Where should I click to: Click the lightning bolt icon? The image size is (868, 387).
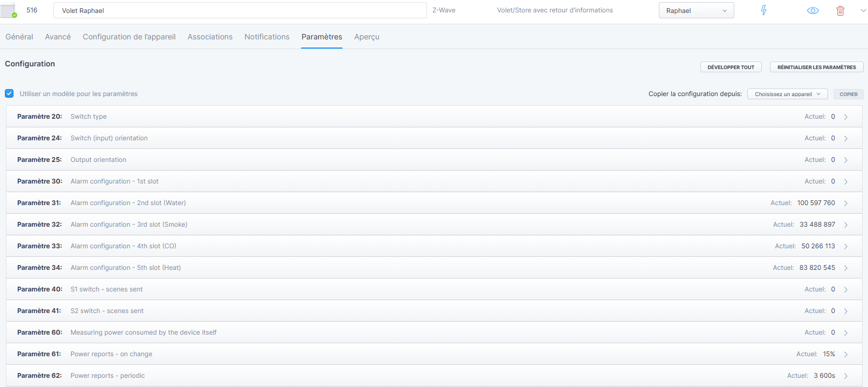[x=763, y=10]
